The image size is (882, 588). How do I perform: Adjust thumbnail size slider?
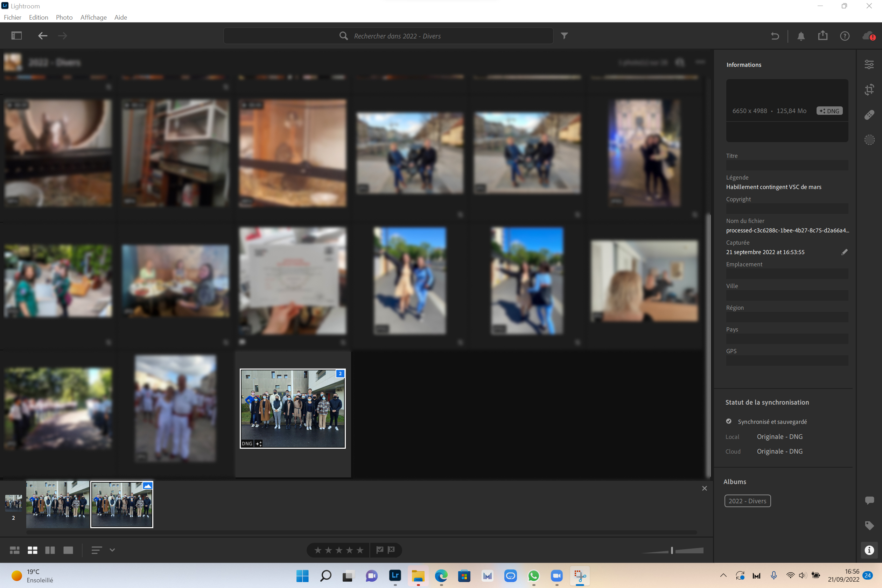tap(672, 550)
